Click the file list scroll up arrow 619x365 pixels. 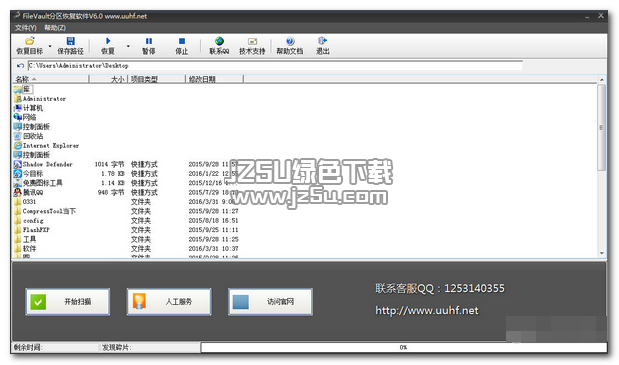pos(602,80)
